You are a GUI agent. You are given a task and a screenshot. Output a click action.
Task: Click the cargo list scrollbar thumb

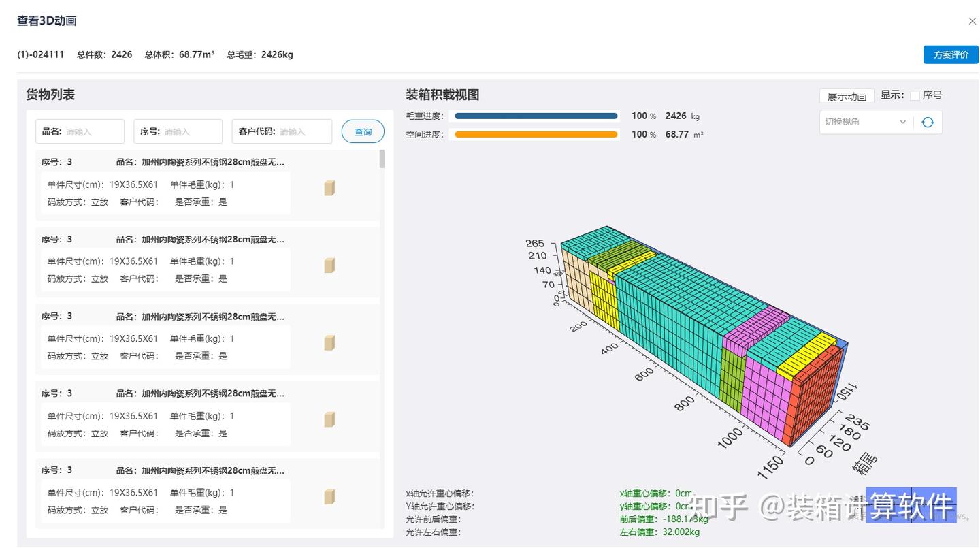click(x=382, y=159)
